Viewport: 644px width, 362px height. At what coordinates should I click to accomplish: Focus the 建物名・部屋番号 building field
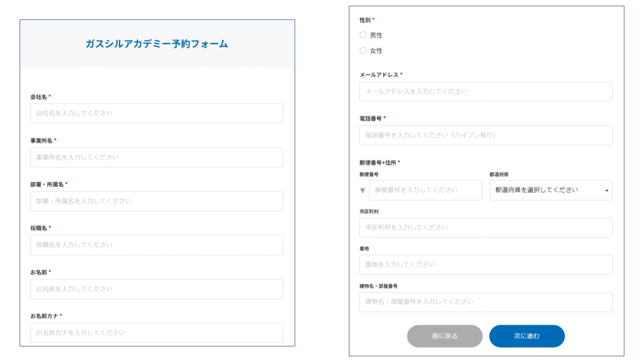(x=485, y=302)
